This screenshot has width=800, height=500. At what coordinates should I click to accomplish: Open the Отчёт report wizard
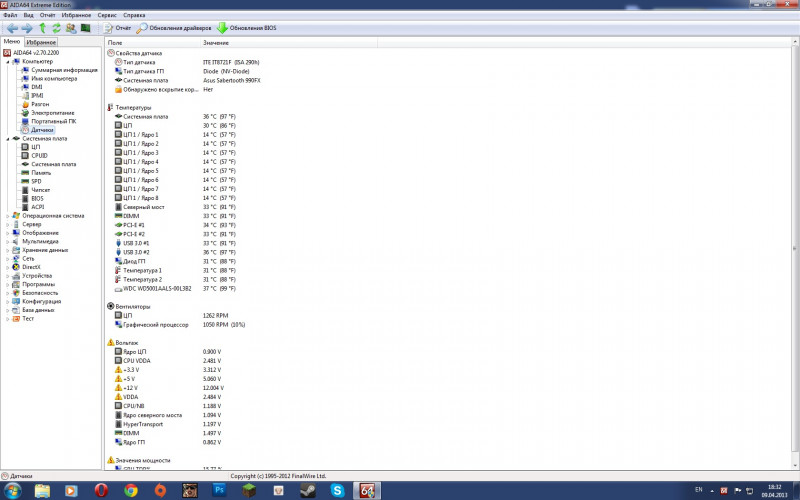[x=117, y=28]
